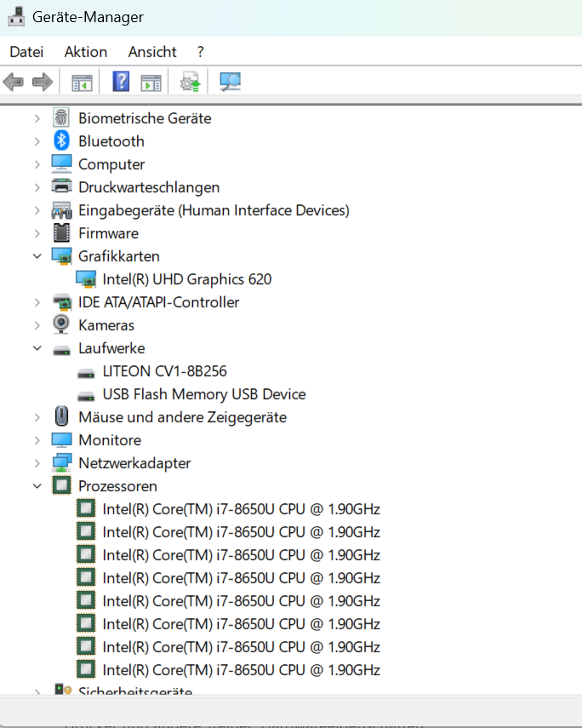582x728 pixels.
Task: Toggle the console tree pane icon
Action: tap(83, 83)
